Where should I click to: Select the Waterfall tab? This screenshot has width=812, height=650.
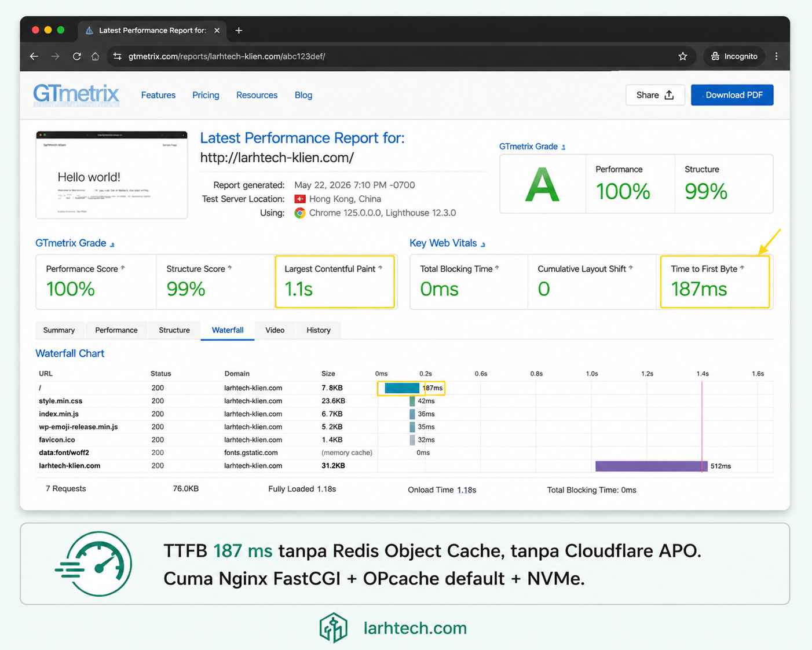point(228,330)
